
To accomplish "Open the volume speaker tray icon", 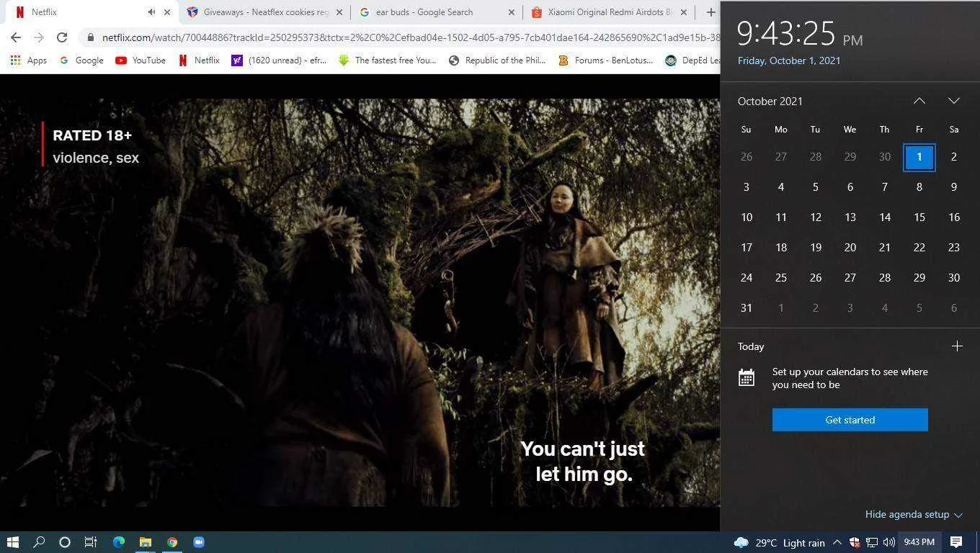I will (x=889, y=542).
